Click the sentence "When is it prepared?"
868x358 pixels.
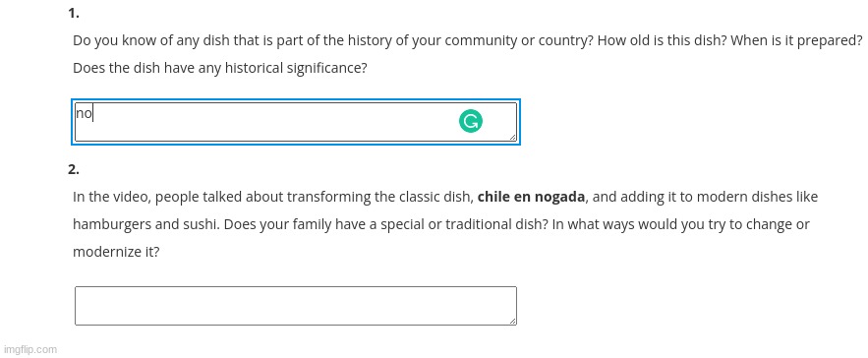(796, 41)
